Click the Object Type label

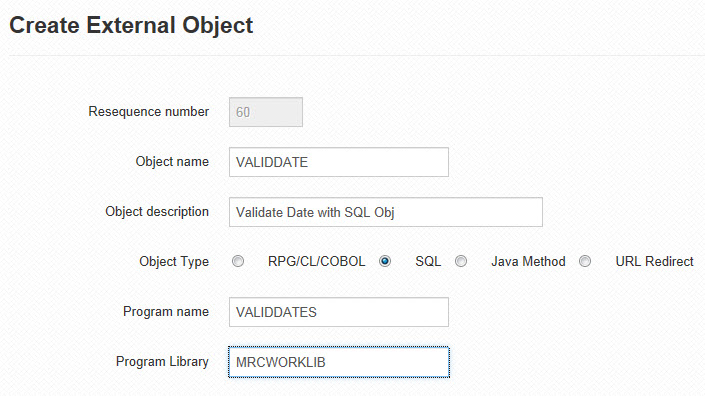[174, 262]
